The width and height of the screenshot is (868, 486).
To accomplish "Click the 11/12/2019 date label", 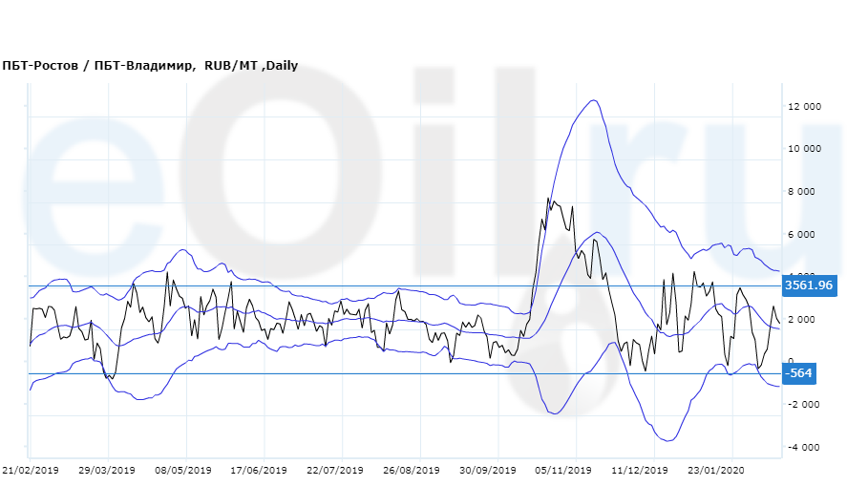I will [640, 471].
